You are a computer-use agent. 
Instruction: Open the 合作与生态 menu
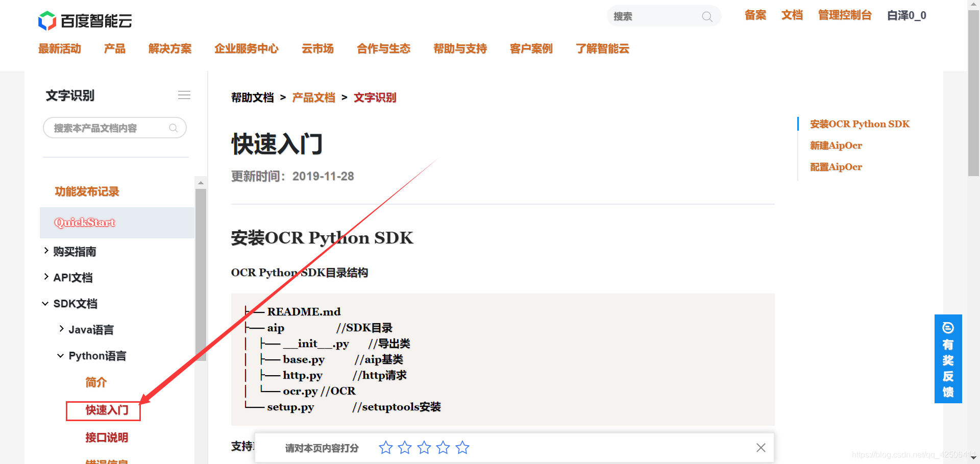(384, 48)
